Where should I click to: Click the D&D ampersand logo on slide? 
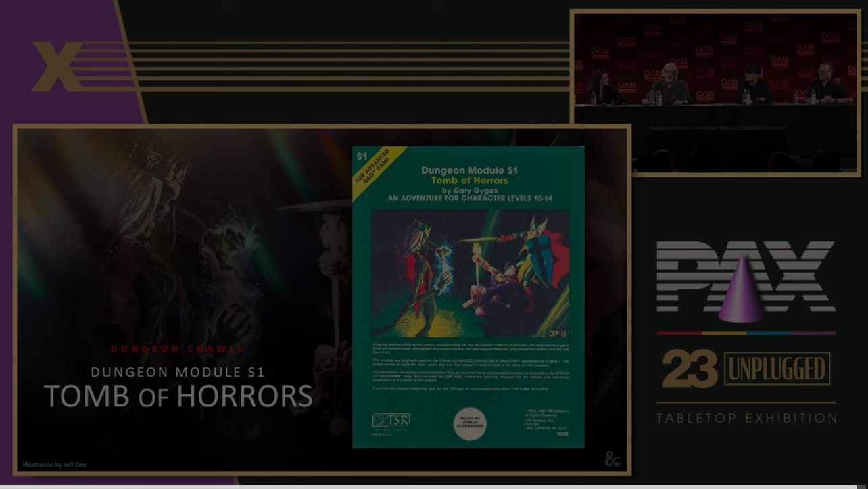coord(612,459)
